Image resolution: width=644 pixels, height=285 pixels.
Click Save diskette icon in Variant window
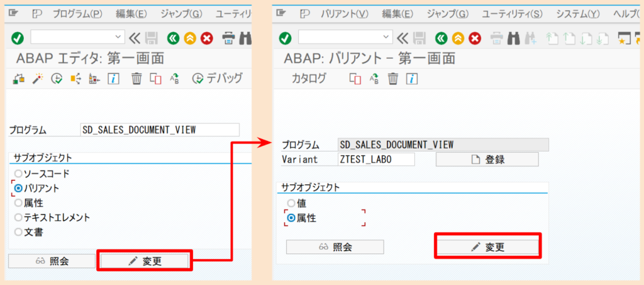(x=419, y=38)
